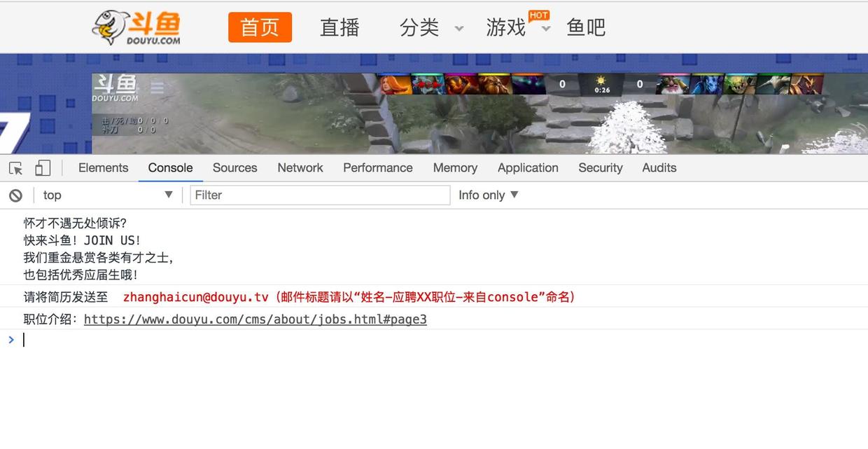
Task: Go to the 直播 live page
Action: tap(339, 27)
